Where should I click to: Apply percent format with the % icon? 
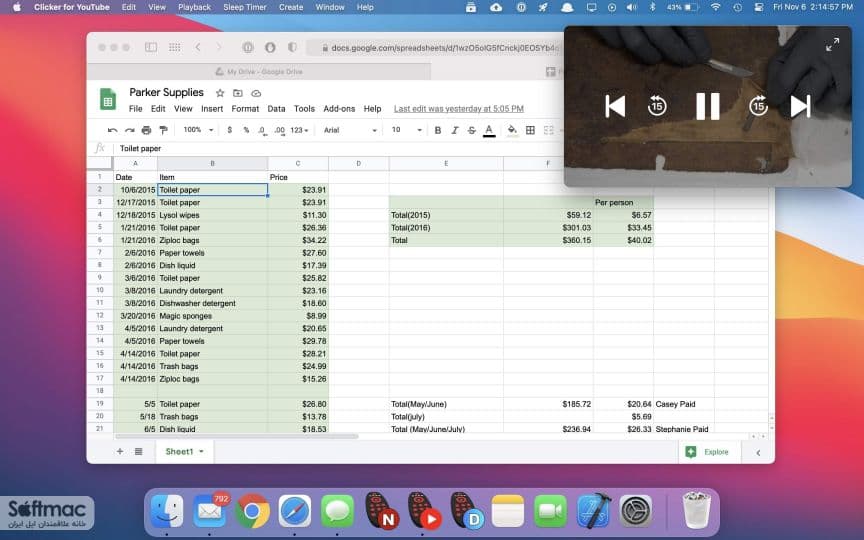(x=246, y=131)
